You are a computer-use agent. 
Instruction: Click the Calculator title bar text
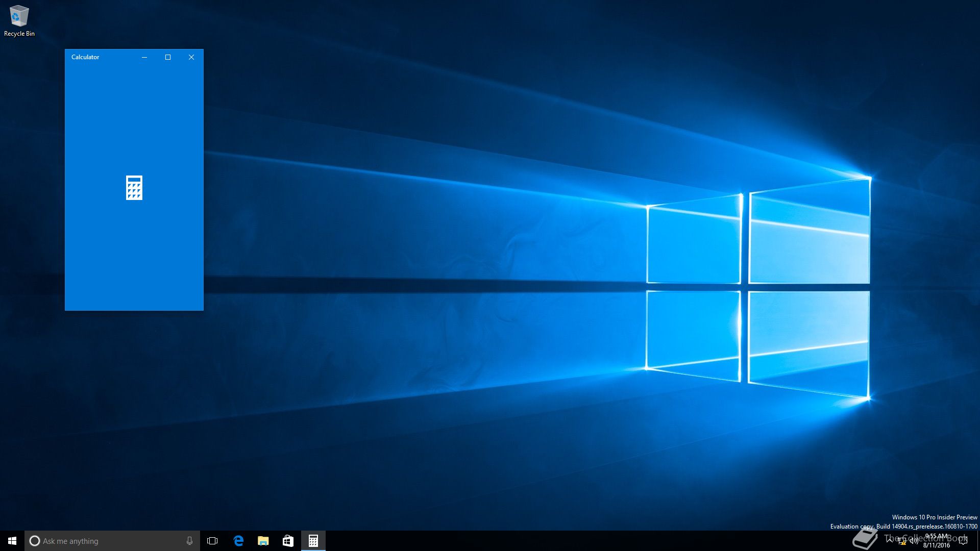click(x=85, y=57)
